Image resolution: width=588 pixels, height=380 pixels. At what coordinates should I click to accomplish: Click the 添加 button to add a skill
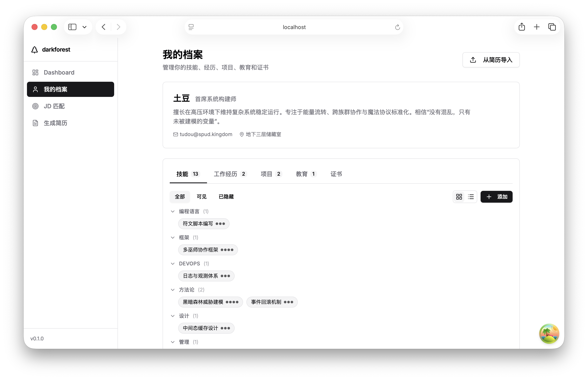click(497, 197)
